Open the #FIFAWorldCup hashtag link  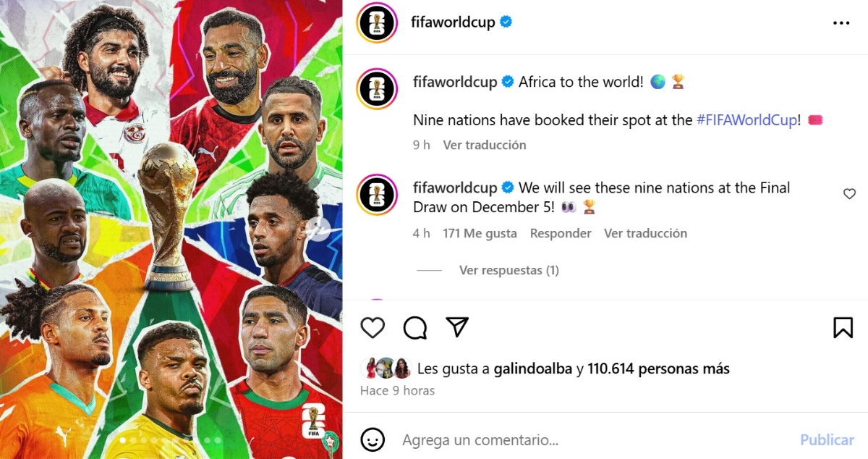746,120
